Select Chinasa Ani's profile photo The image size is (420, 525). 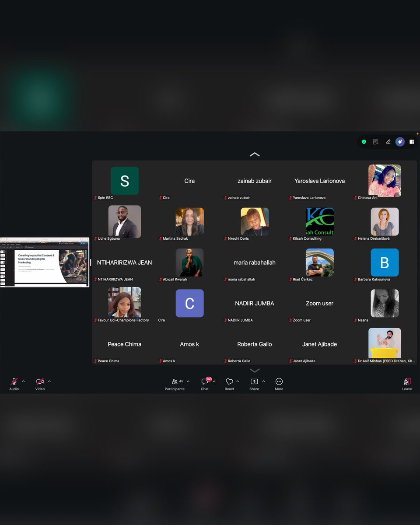pyautogui.click(x=385, y=181)
